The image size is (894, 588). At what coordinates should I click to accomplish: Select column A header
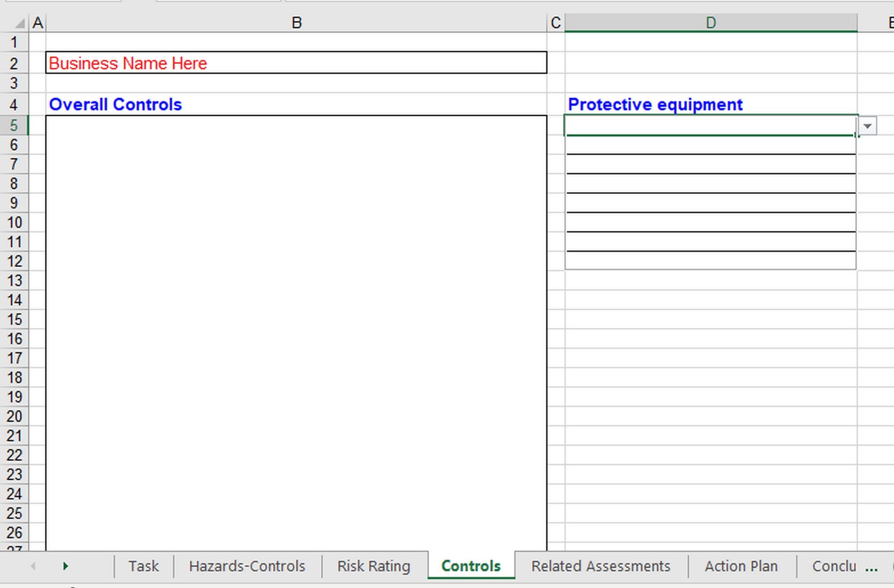click(x=38, y=22)
